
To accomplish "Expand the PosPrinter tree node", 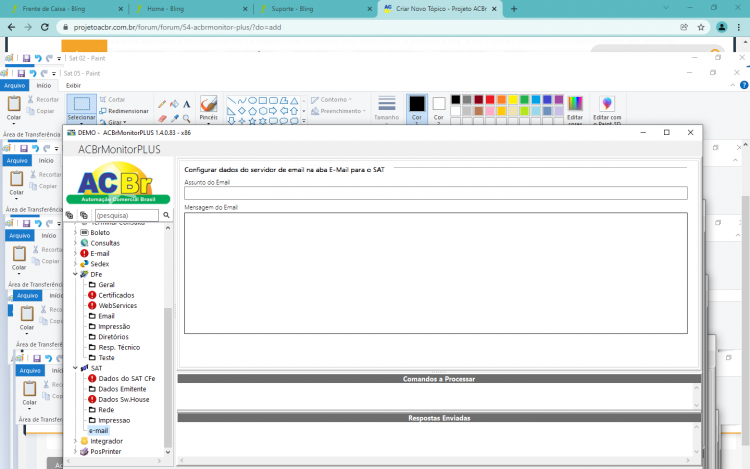I will tap(75, 451).
